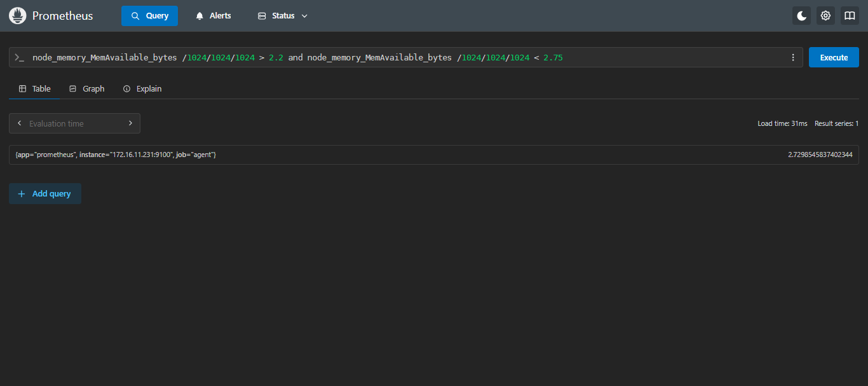Image resolution: width=868 pixels, height=386 pixels.
Task: Click the expression prompt icon
Action: click(20, 57)
